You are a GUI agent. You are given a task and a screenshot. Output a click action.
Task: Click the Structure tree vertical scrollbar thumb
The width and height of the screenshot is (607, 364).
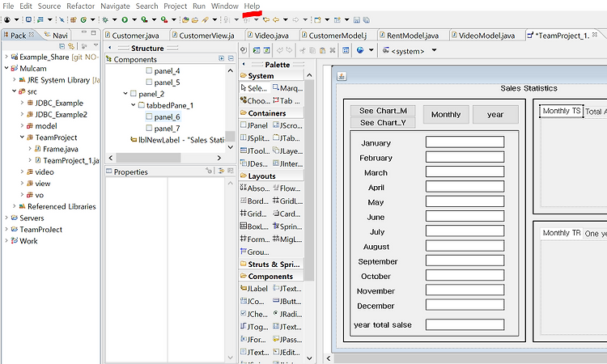click(230, 136)
